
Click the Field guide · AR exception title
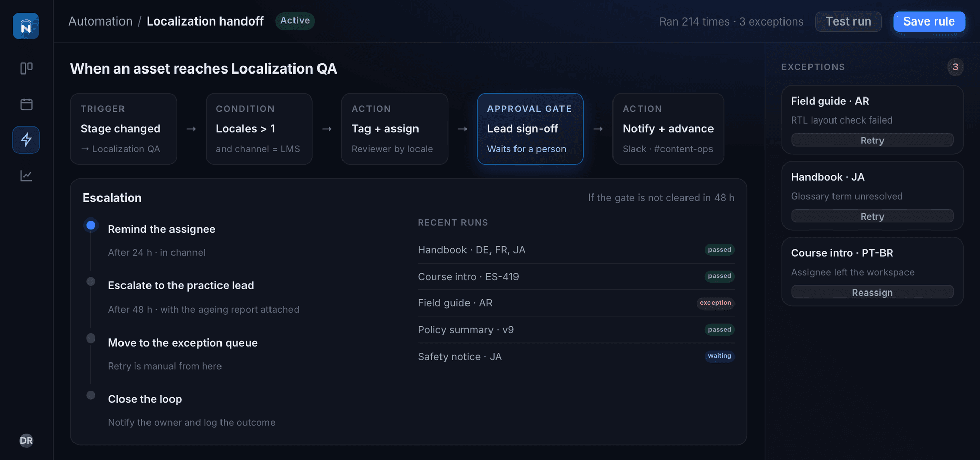830,101
